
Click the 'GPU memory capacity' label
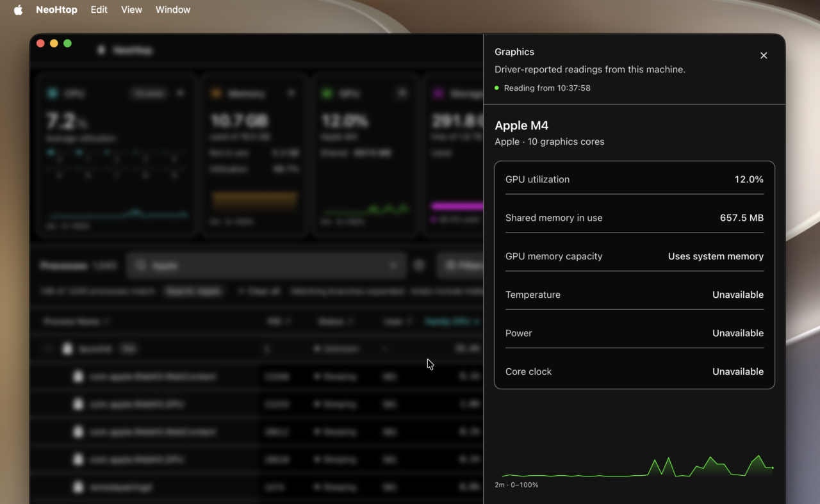click(554, 256)
